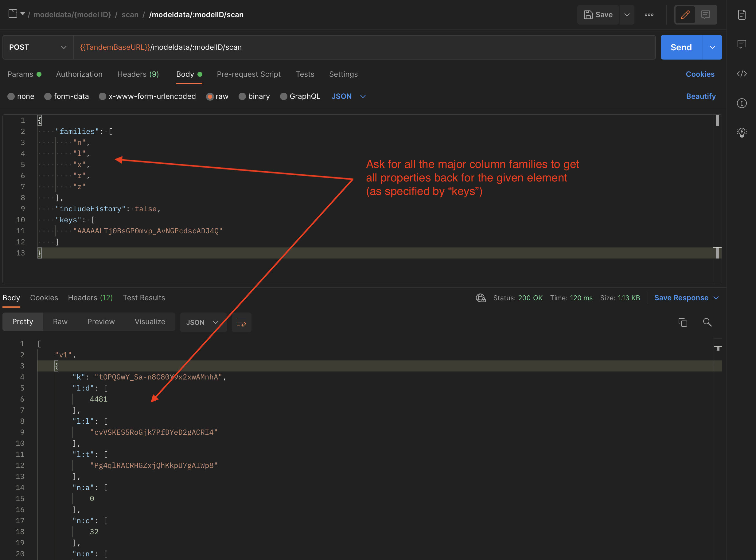The width and height of the screenshot is (756, 560).
Task: Open the three-dots more actions menu
Action: tap(649, 14)
